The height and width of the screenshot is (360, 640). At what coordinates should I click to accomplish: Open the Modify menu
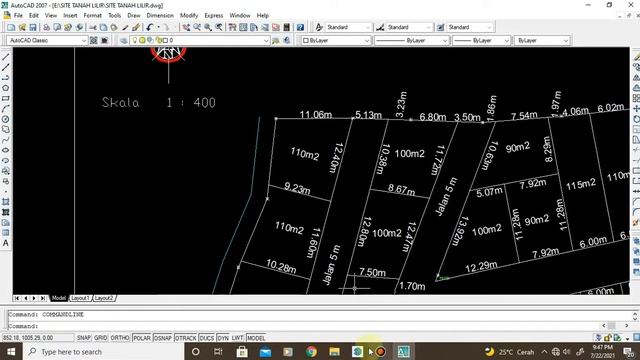[189, 16]
